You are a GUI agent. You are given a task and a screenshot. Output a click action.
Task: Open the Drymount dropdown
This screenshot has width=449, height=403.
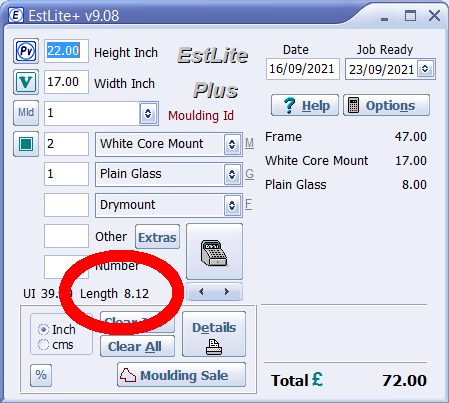232,205
